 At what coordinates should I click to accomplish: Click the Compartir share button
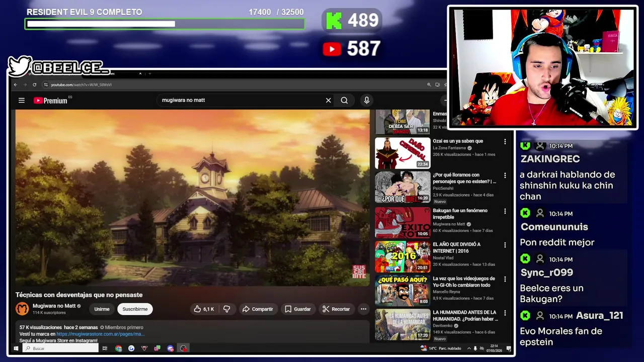tap(258, 309)
